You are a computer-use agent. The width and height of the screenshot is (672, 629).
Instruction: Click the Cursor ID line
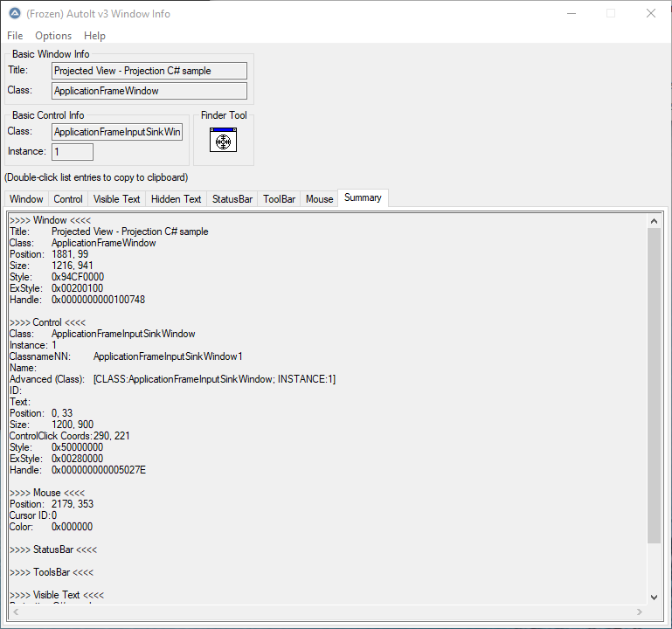point(33,515)
